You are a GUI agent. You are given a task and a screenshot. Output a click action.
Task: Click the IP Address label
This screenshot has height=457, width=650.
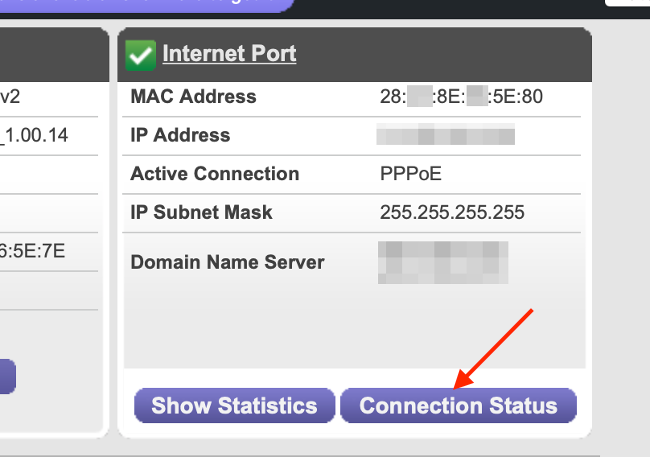tap(180, 135)
